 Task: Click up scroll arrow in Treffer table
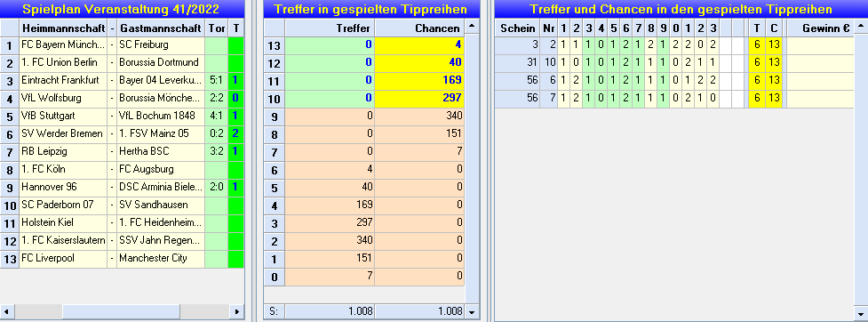tap(472, 26)
